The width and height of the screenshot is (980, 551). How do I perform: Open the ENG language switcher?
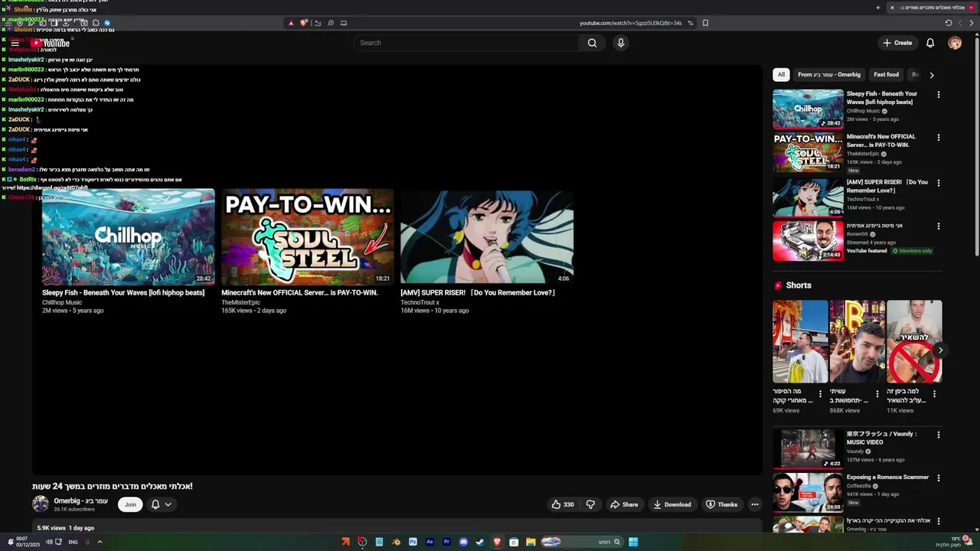73,542
